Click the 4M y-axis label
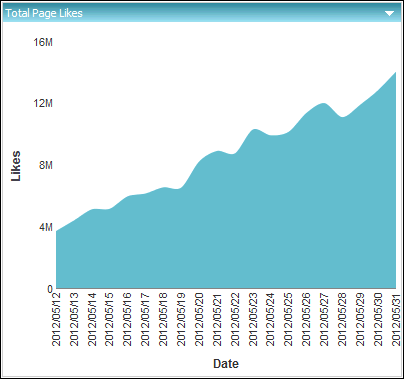The width and height of the screenshot is (404, 379). (46, 227)
